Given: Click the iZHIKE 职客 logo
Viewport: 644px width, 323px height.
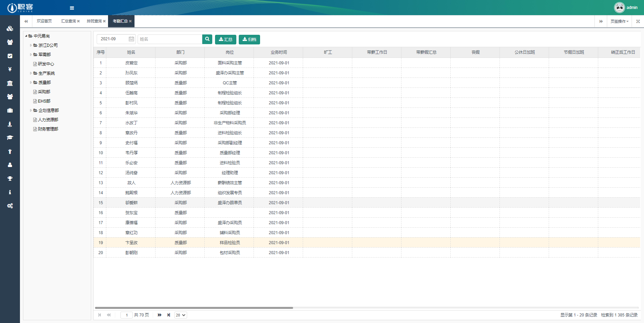Looking at the screenshot, I should point(20,8).
